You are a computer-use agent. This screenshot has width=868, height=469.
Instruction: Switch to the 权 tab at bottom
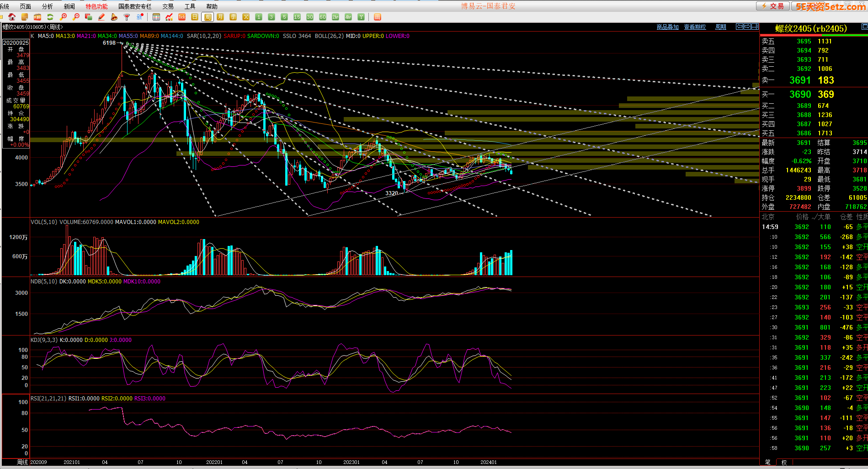click(x=784, y=463)
